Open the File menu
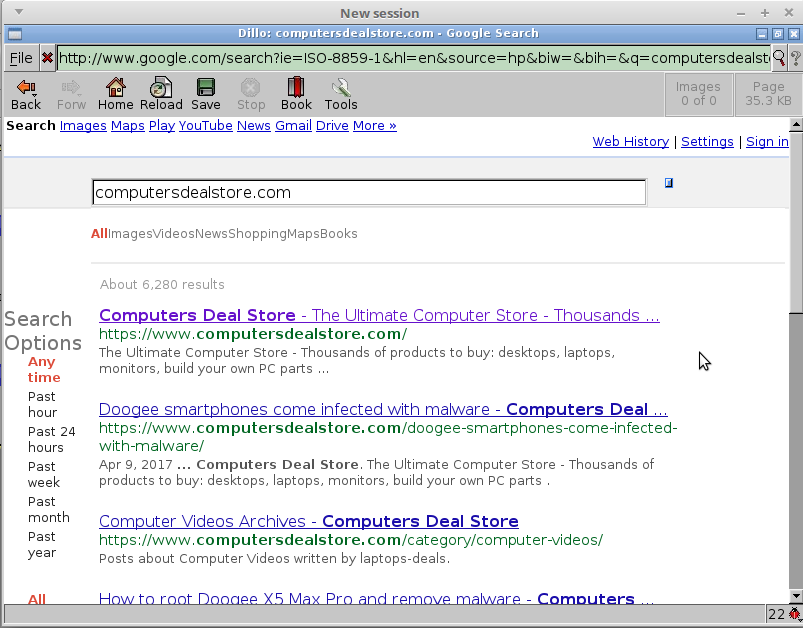803x628 pixels. point(21,58)
